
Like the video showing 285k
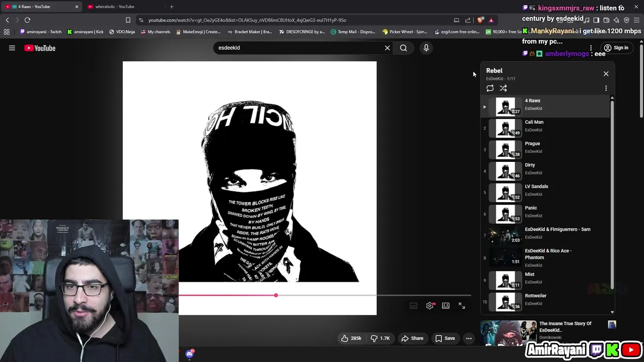(351, 338)
